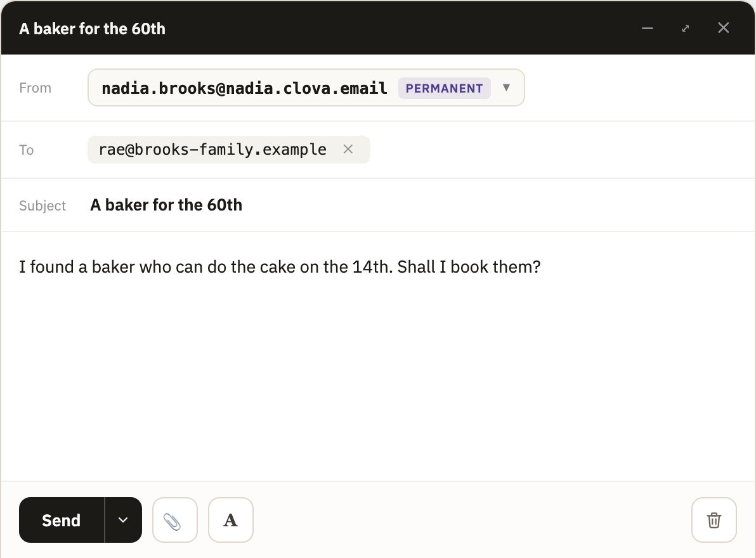Expand the From address dropdown arrow
756x558 pixels.
click(x=506, y=88)
